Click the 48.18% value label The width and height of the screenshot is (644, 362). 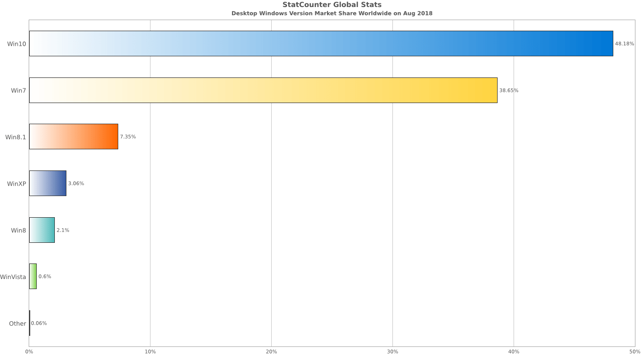point(624,44)
